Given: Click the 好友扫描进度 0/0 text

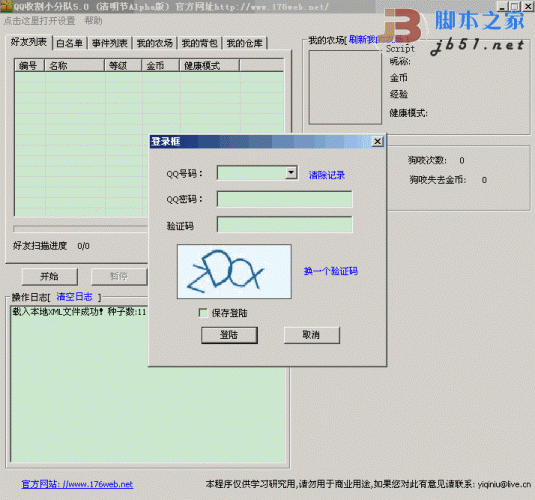Looking at the screenshot, I should click(51, 246).
